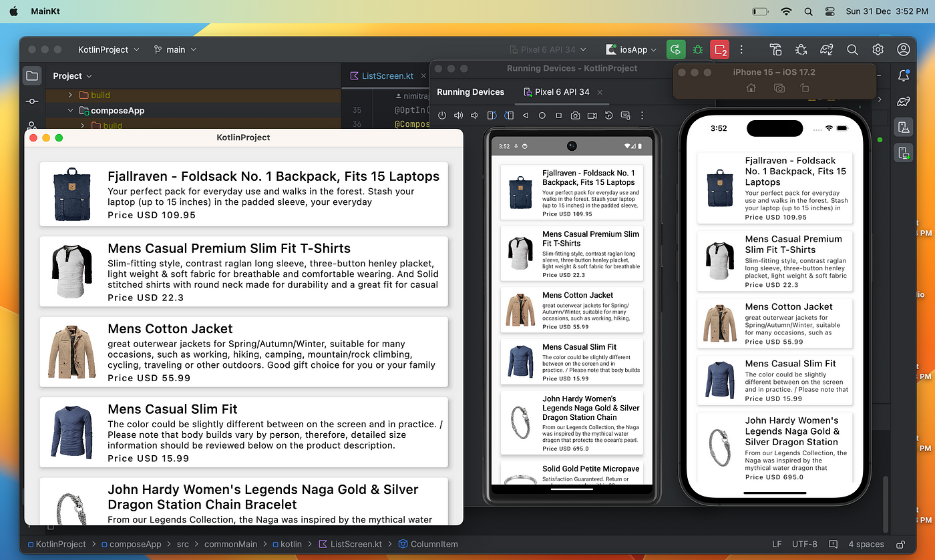Open the Project view selector dropdown

click(73, 76)
